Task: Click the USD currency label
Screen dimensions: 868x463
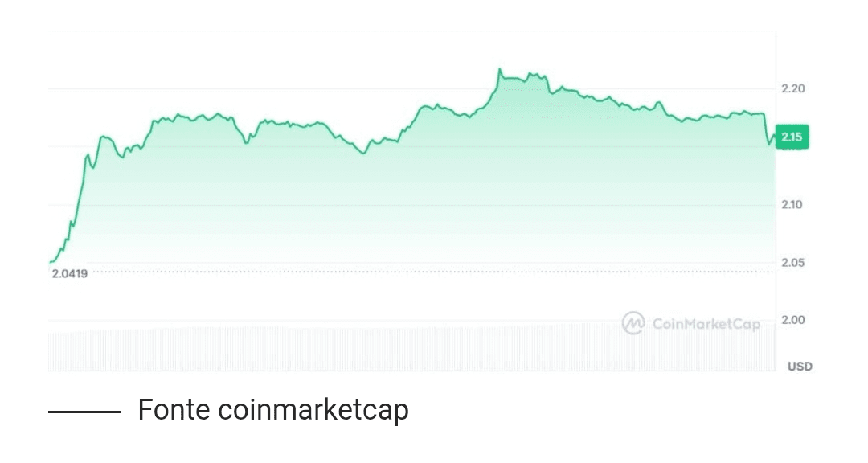Action: [x=799, y=367]
